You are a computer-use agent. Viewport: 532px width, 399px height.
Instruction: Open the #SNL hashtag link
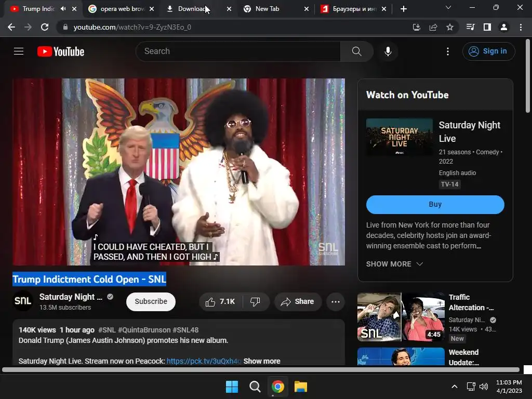coord(107,330)
